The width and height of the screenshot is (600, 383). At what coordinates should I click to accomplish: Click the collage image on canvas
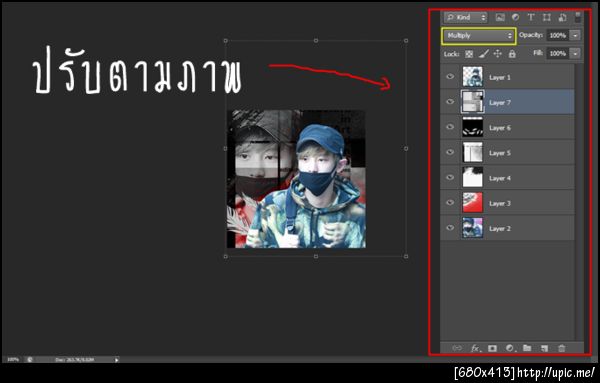pos(297,179)
